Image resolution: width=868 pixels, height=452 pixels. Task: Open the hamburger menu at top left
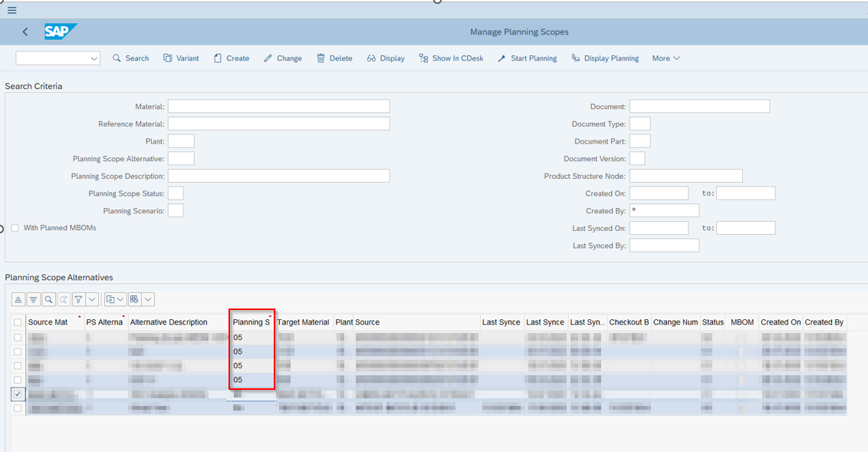click(x=12, y=11)
